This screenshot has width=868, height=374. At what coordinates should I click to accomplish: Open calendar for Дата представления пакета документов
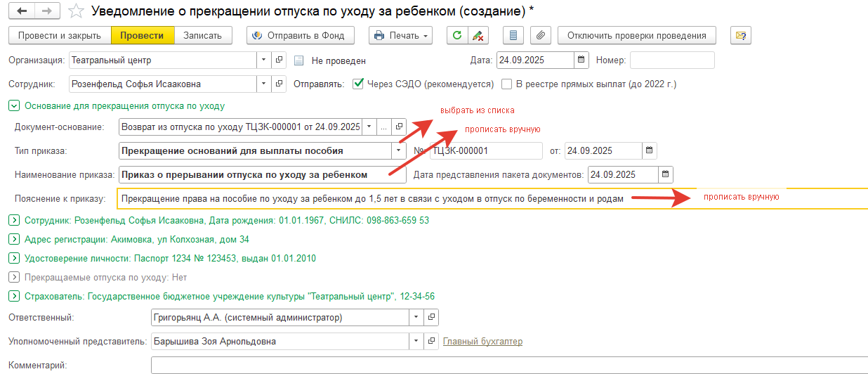tap(665, 174)
